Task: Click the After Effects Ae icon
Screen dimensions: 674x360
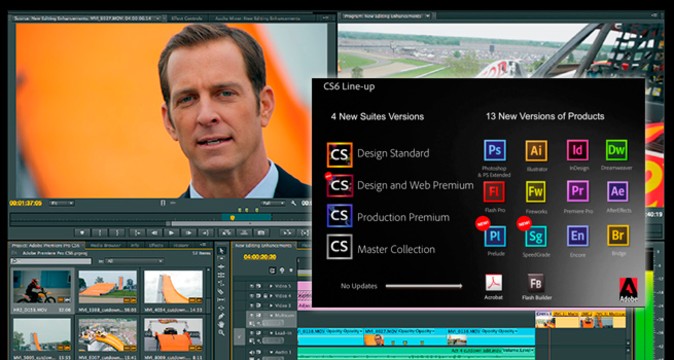Action: 618,192
